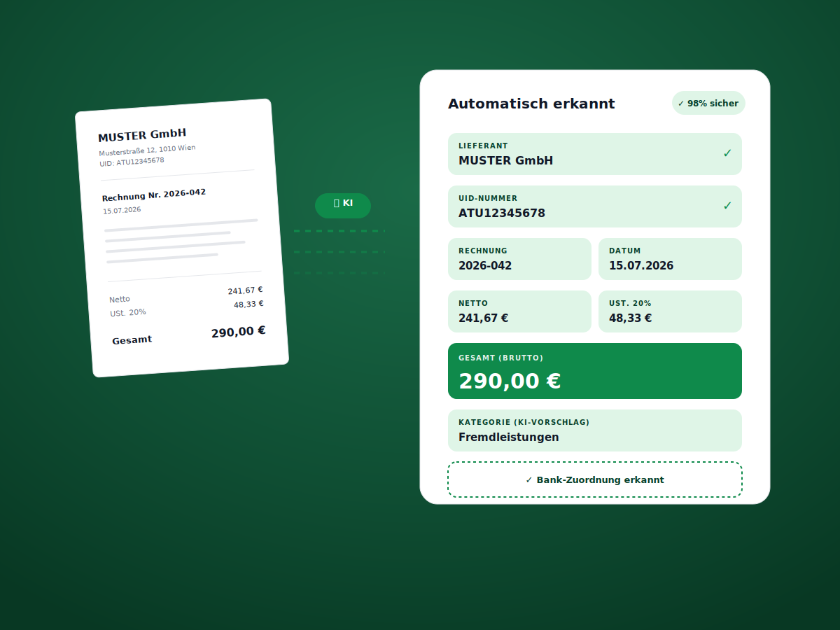Select the Netto amount field 241,67 €
Viewport: 840px width, 630px height.
pos(519,311)
